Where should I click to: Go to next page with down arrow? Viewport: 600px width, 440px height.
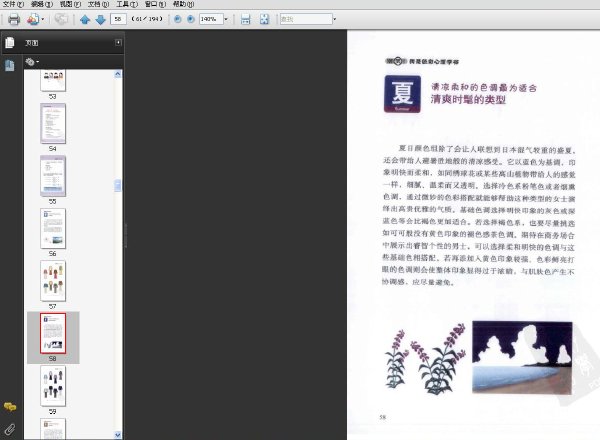click(100, 19)
